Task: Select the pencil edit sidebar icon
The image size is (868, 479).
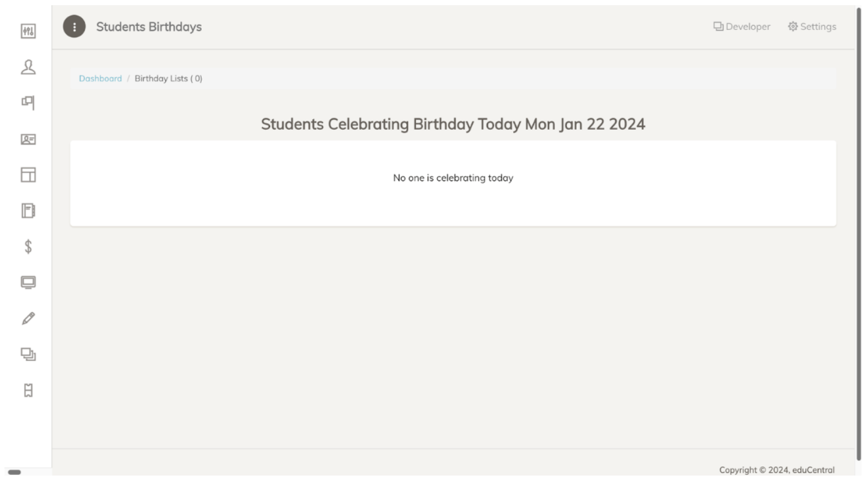Action: [28, 318]
